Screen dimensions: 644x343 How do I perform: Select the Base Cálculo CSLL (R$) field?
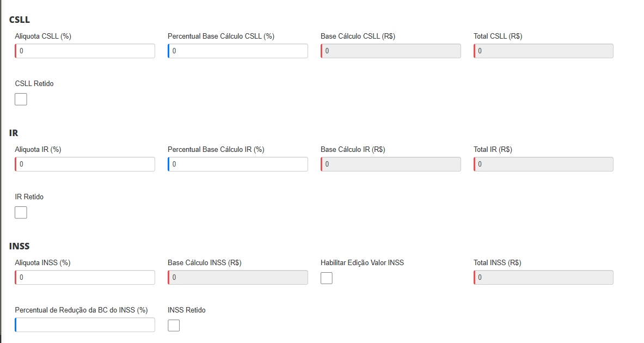coord(391,51)
